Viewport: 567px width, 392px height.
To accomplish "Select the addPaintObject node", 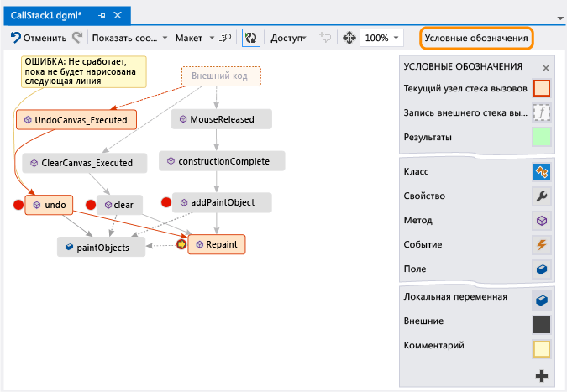I will (222, 202).
